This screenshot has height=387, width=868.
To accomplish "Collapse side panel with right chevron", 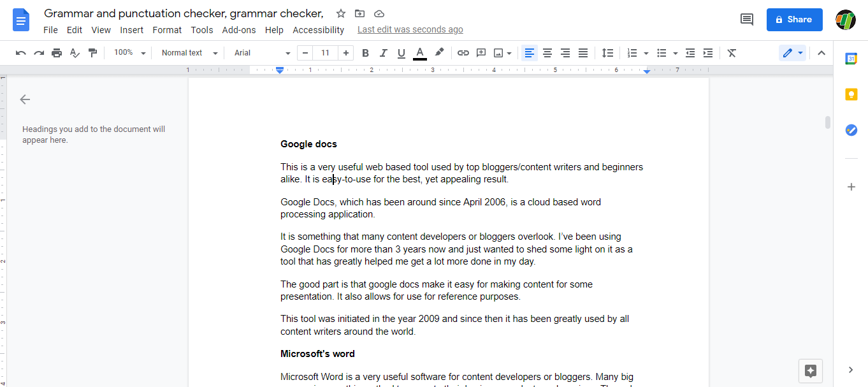I will [x=851, y=370].
